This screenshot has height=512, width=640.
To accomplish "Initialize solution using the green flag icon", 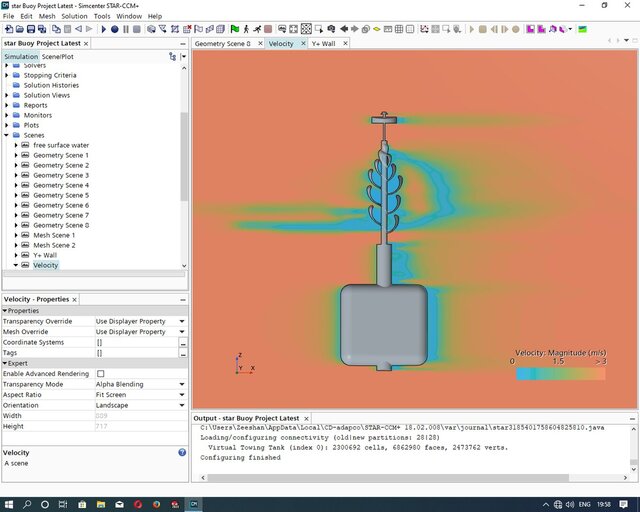I will pos(235,29).
